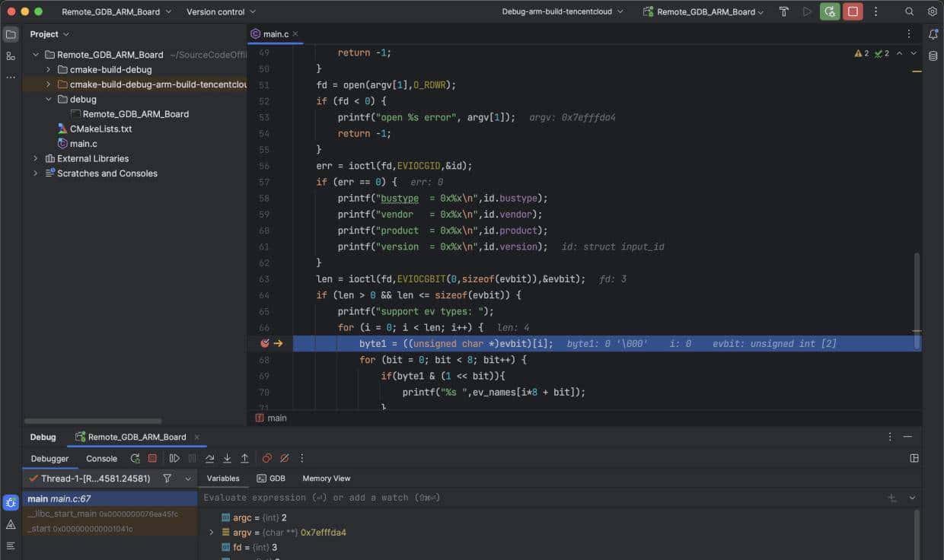The image size is (944, 560).
Task: Click the Step Into icon
Action: tap(227, 458)
